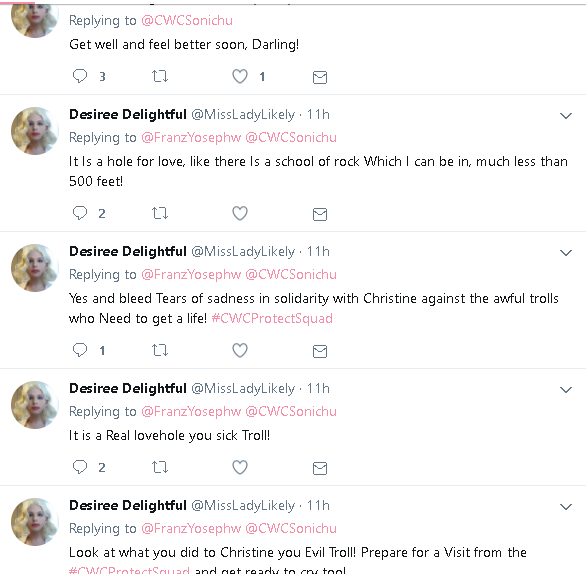Open more options for the 'hole for love' tweet

pyautogui.click(x=566, y=116)
